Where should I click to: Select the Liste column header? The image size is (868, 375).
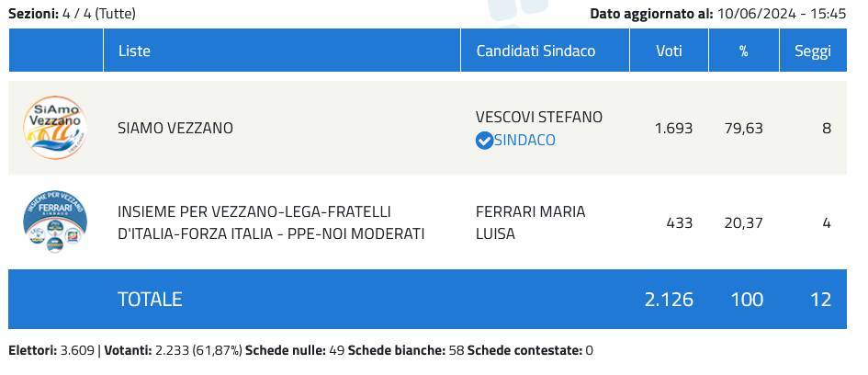pos(134,51)
